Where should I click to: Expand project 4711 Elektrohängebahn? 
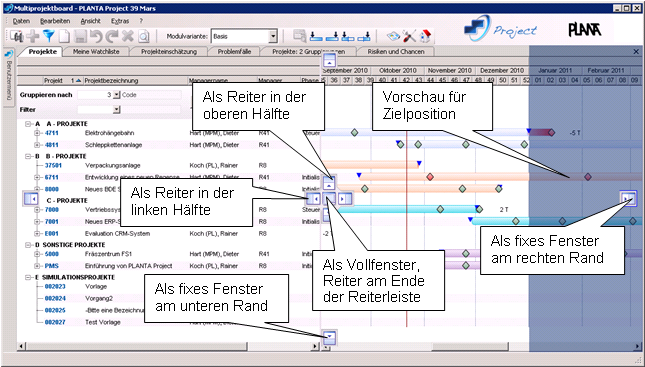click(x=37, y=133)
